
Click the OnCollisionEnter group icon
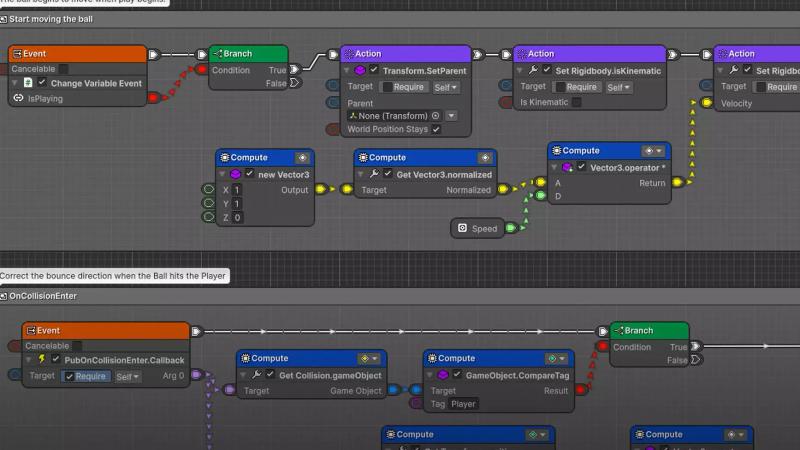pyautogui.click(x=4, y=296)
